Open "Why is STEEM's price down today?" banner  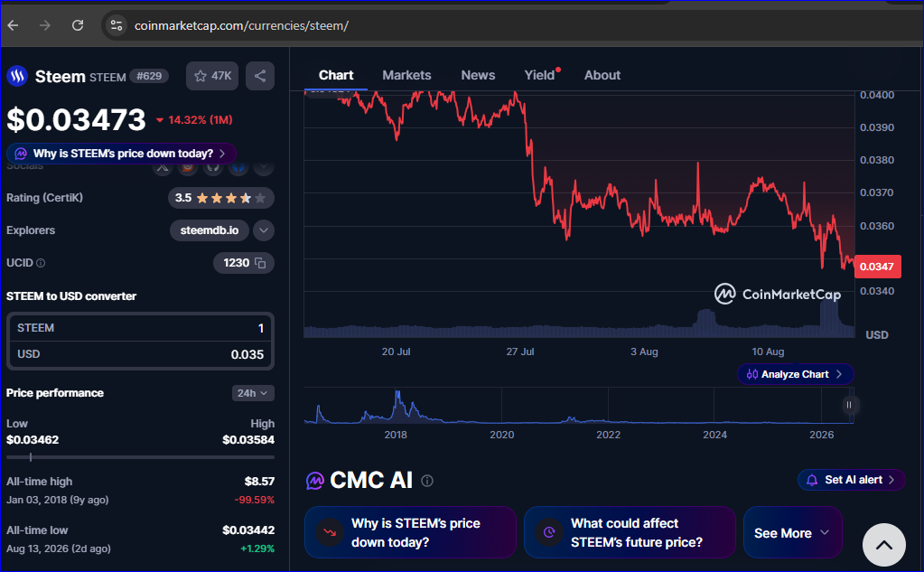[121, 154]
